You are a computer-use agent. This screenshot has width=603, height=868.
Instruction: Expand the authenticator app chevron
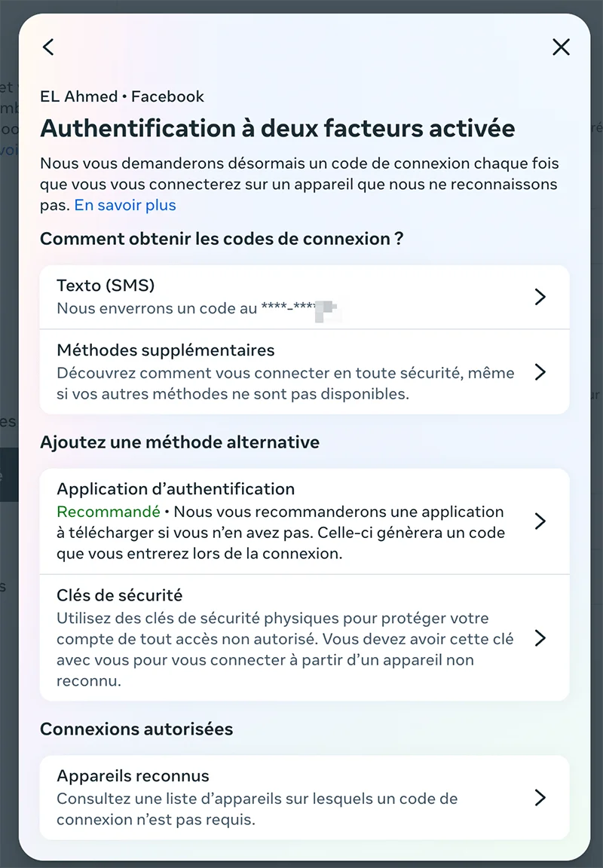(540, 521)
